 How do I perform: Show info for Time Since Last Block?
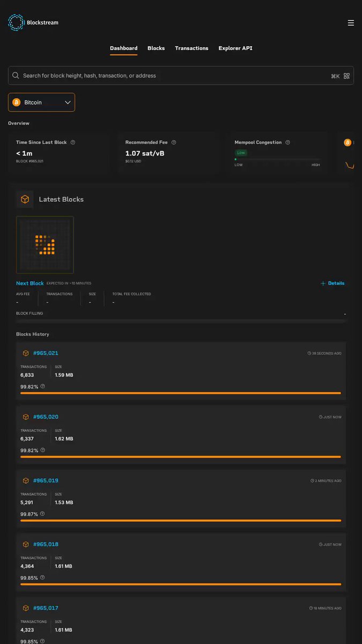click(73, 142)
